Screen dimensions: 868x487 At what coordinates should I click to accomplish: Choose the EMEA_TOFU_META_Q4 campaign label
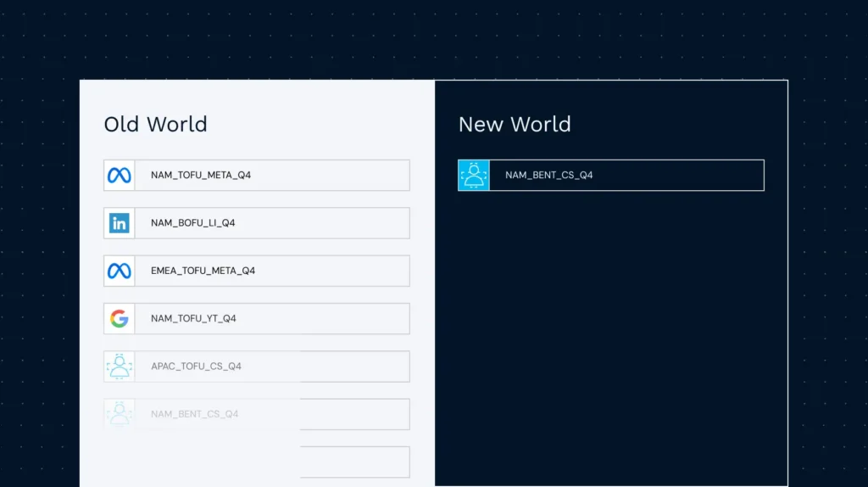point(203,271)
